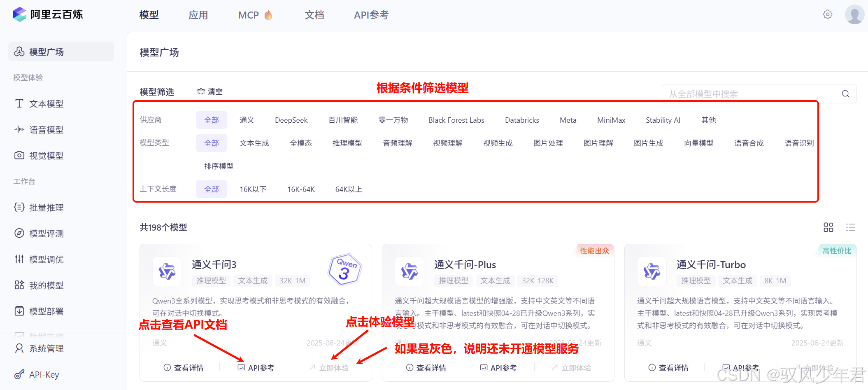Filter supplier by DeepSeek

click(x=291, y=120)
